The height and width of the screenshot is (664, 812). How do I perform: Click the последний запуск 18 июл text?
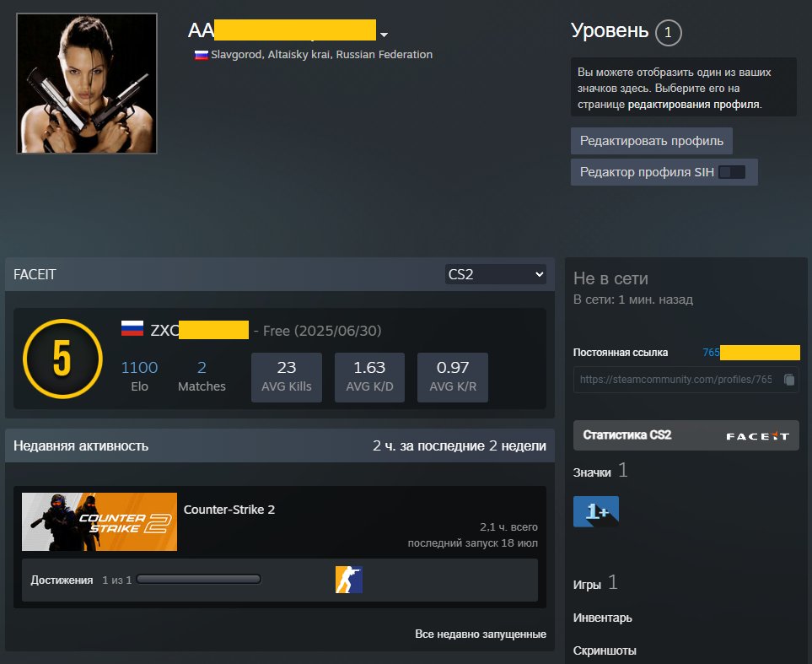[x=473, y=543]
